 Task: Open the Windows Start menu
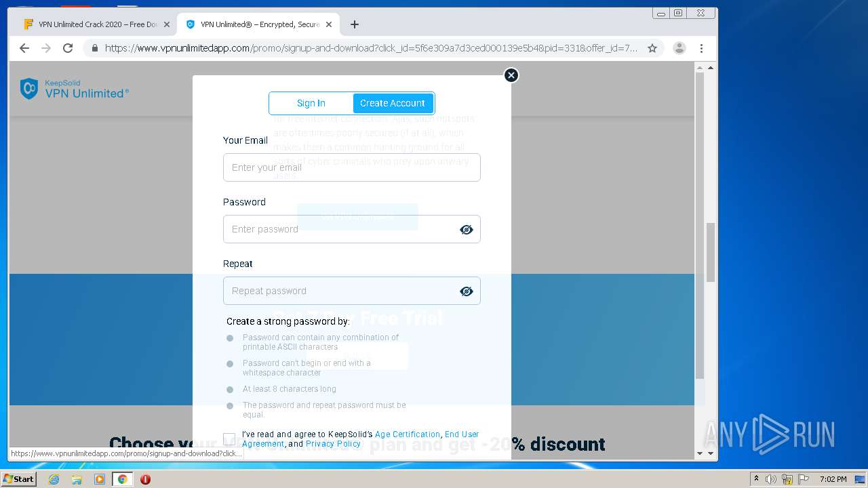pos(19,479)
